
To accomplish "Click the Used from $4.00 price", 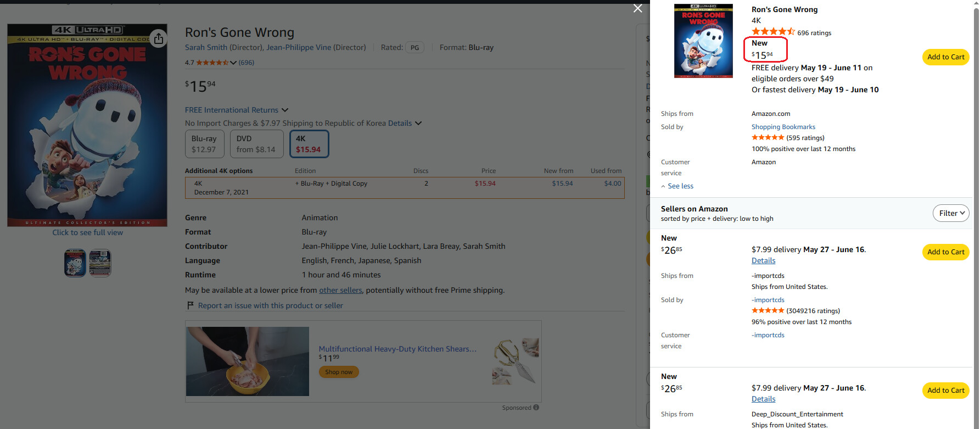I will 613,183.
